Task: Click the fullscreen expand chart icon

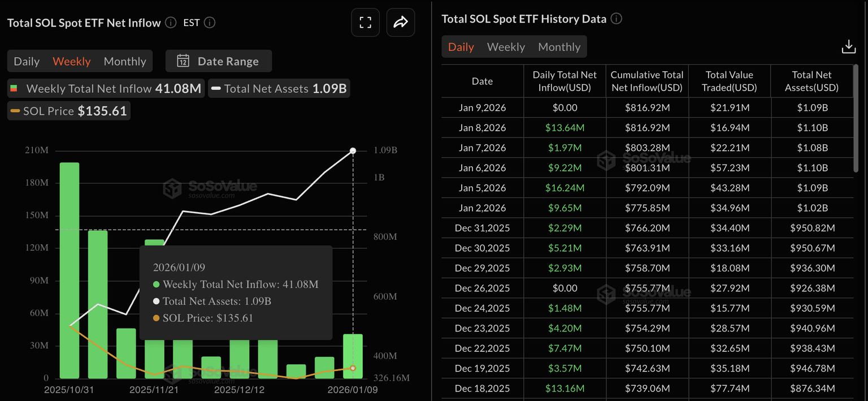Action: pyautogui.click(x=365, y=23)
